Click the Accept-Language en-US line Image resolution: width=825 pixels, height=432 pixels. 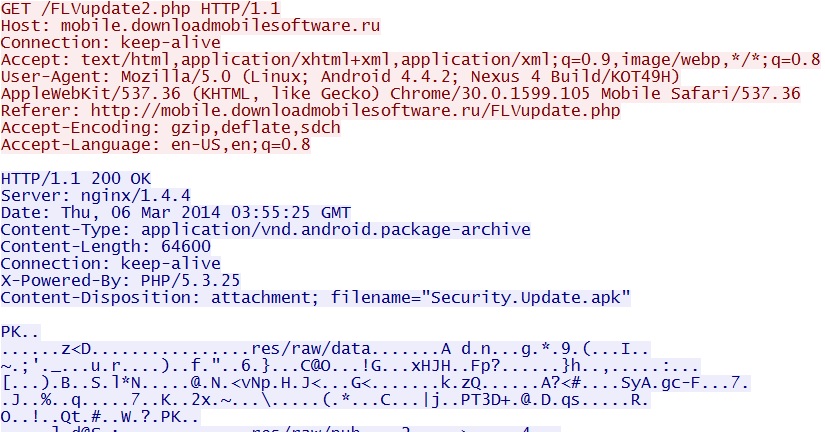point(155,144)
